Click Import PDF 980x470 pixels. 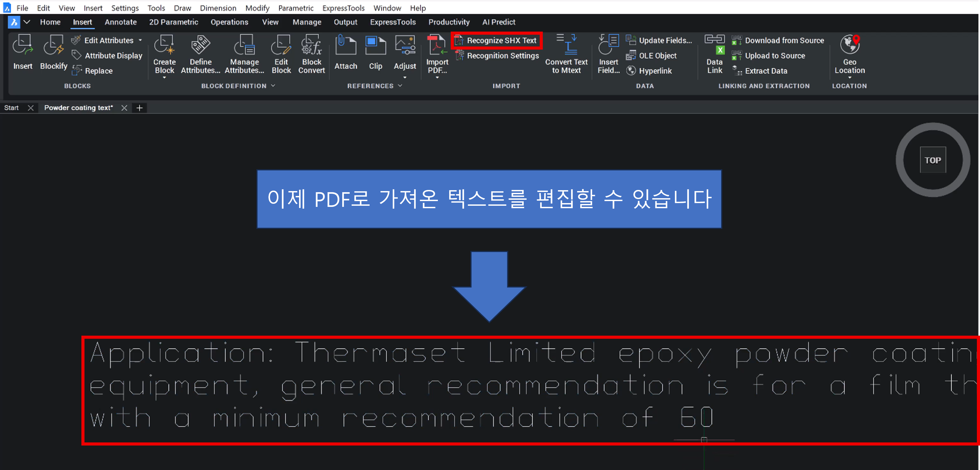pyautogui.click(x=437, y=55)
